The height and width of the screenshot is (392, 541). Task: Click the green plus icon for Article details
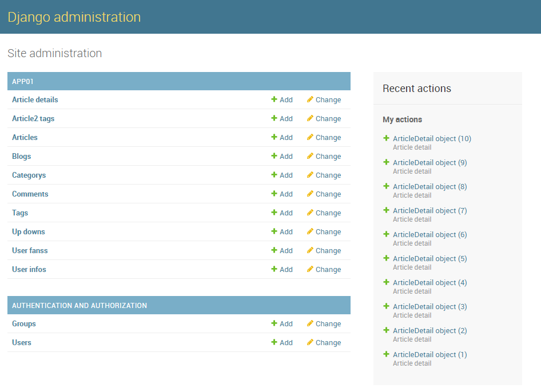[274, 99]
